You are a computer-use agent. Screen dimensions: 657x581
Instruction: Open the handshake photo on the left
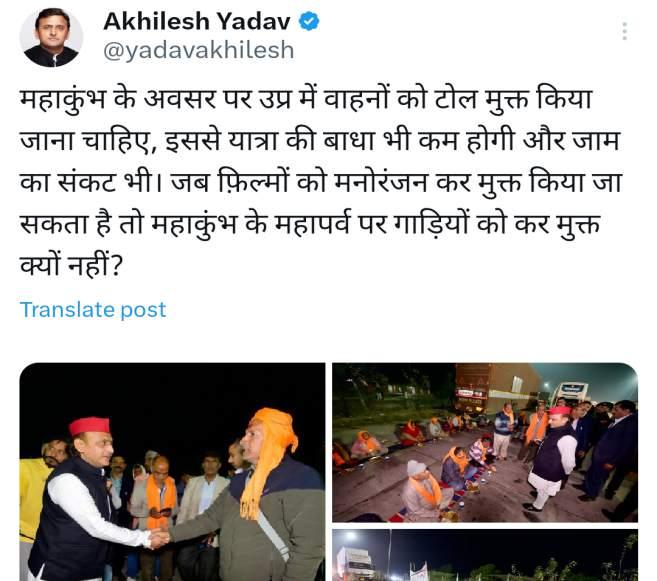[x=172, y=472]
